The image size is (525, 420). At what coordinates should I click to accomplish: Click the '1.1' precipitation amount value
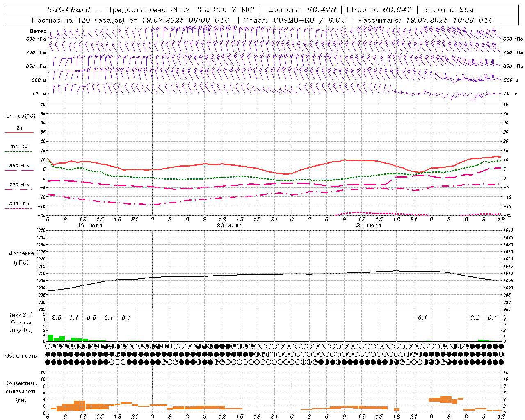pyautogui.click(x=73, y=318)
